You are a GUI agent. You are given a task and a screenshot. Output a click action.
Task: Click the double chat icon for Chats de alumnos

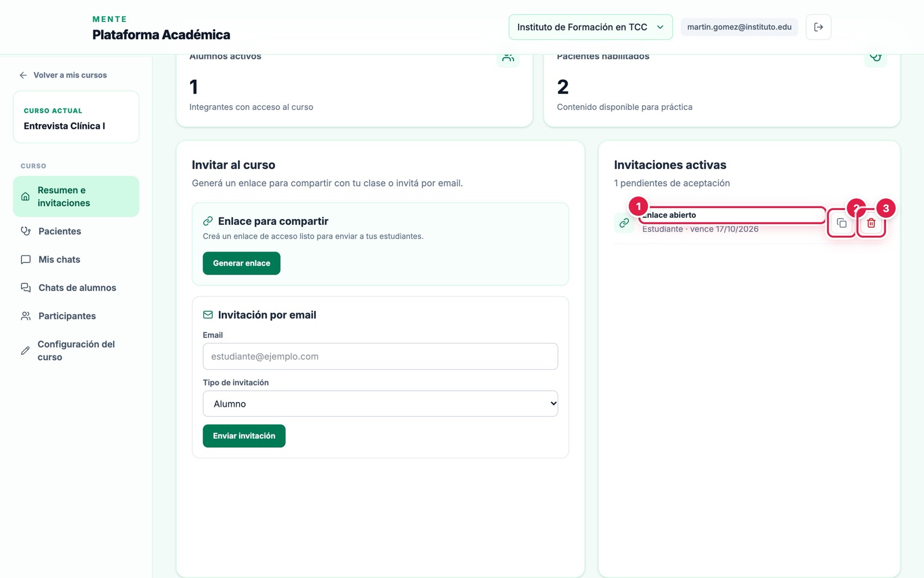(25, 288)
